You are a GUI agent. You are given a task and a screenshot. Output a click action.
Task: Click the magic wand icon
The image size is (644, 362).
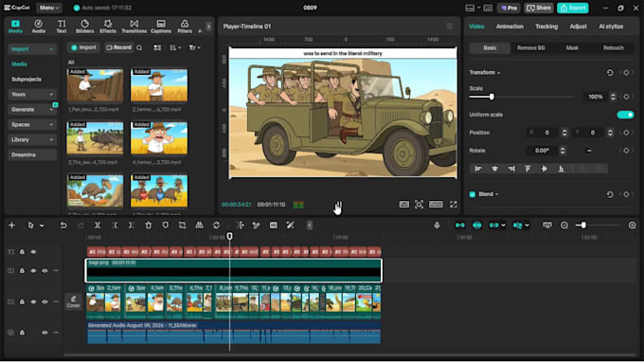tap(291, 226)
